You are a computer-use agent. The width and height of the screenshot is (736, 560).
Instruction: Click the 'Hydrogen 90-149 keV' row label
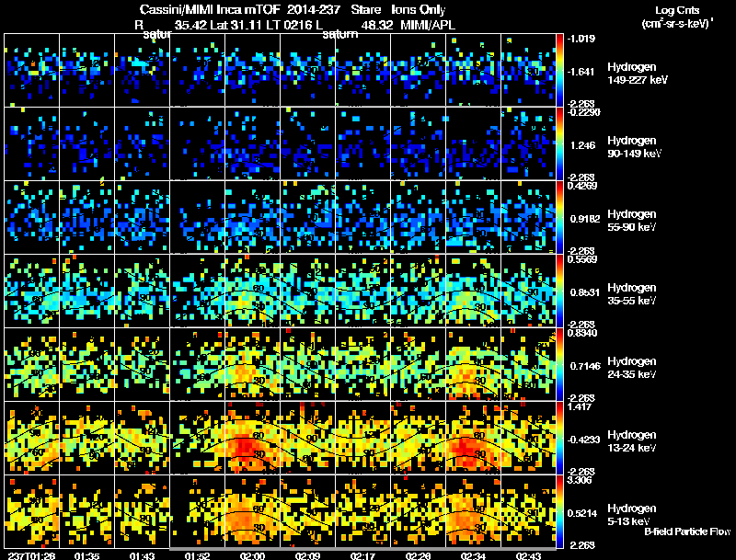click(x=634, y=147)
